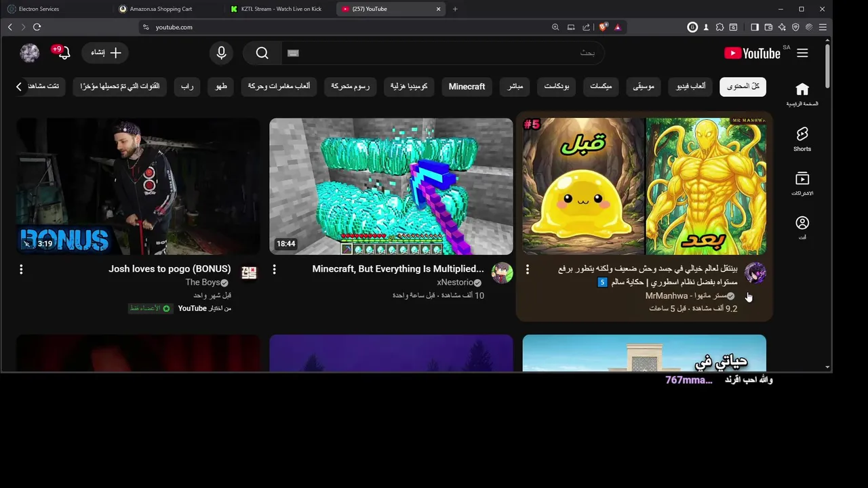Screen dimensions: 868x488
Task: Open Leo AI sparkle icon
Action: (782, 27)
